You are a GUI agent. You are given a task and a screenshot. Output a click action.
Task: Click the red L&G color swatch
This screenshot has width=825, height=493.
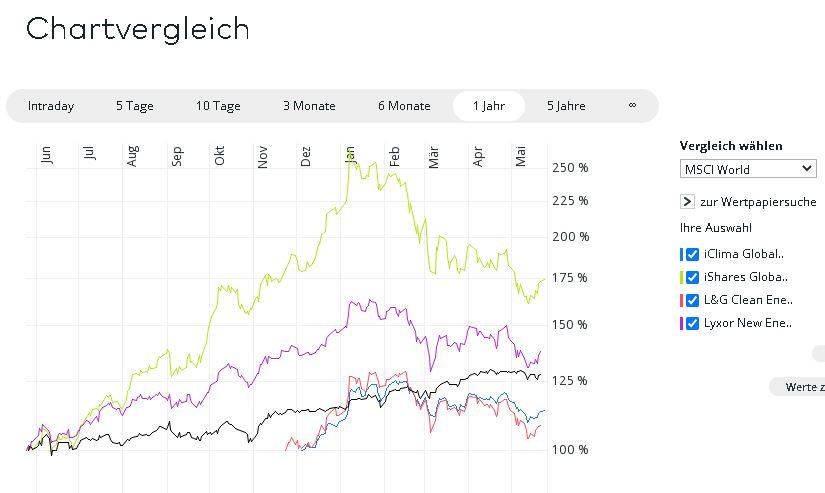[681, 300]
